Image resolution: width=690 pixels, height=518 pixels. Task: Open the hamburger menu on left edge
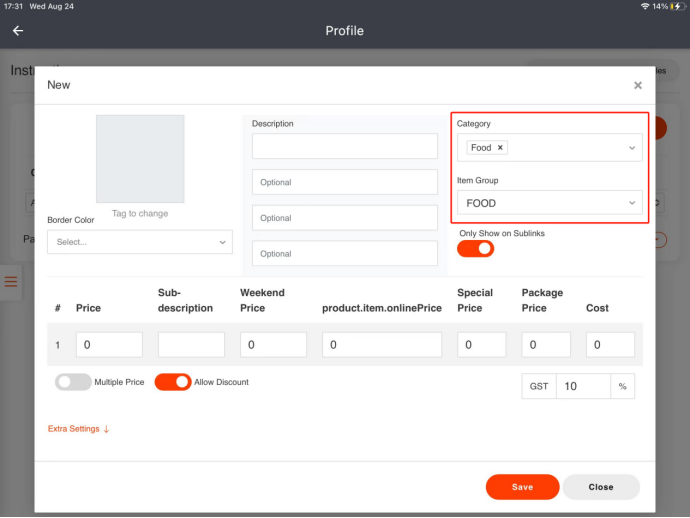tap(11, 282)
